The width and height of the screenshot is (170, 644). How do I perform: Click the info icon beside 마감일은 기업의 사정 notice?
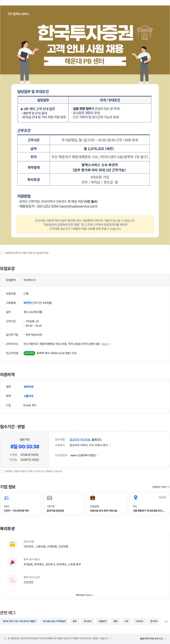(x=2, y=471)
